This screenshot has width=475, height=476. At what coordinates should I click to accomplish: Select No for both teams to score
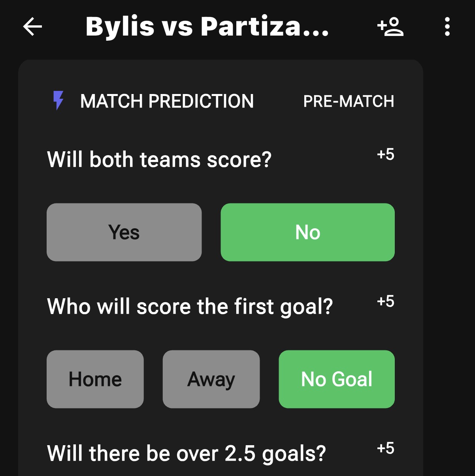308,232
